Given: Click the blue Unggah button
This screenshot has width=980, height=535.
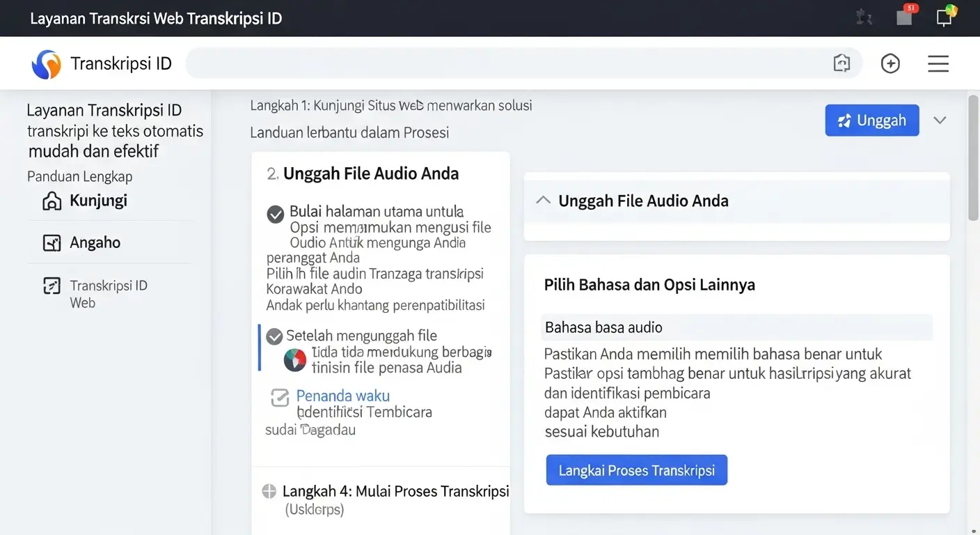Looking at the screenshot, I should point(872,121).
